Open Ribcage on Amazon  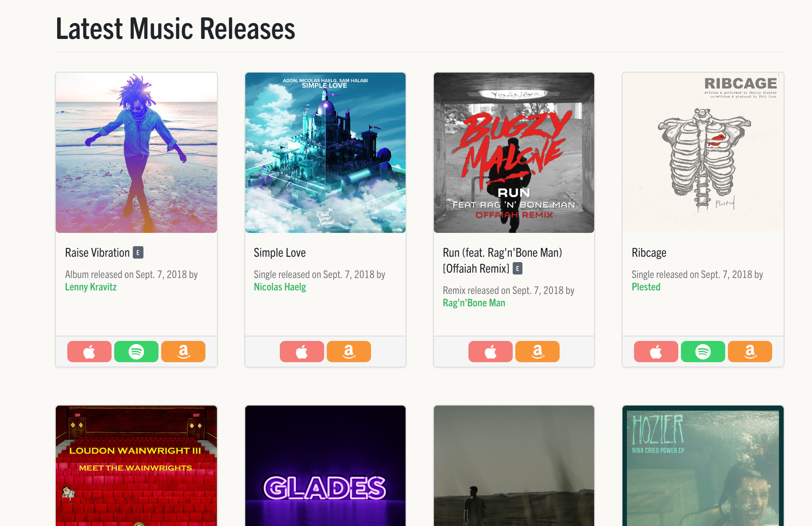[750, 352]
